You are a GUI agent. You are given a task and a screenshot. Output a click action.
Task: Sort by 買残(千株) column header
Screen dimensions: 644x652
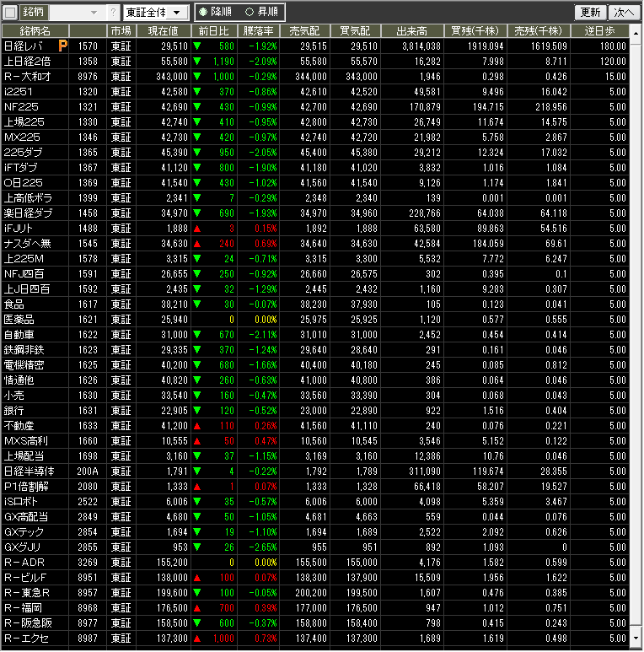click(475, 30)
